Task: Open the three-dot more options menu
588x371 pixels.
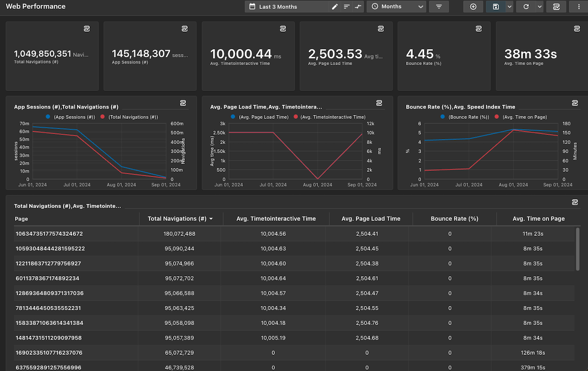Action: (x=579, y=7)
